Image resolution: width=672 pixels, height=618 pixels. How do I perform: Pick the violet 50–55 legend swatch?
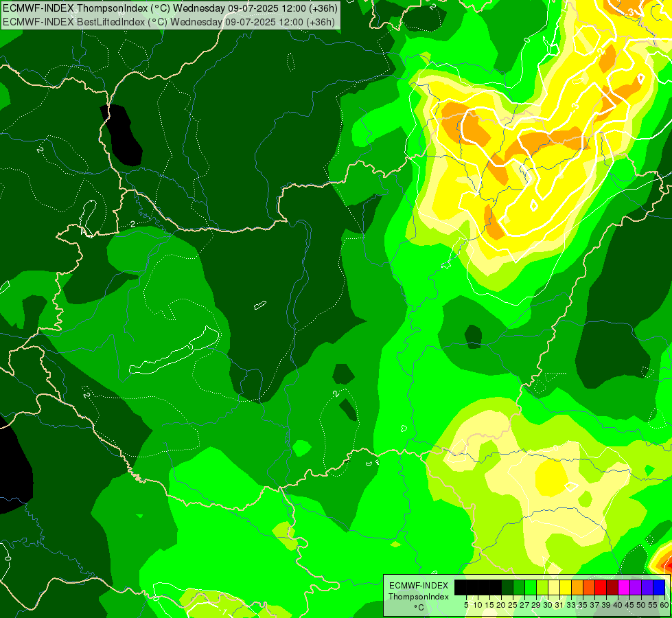point(647,588)
